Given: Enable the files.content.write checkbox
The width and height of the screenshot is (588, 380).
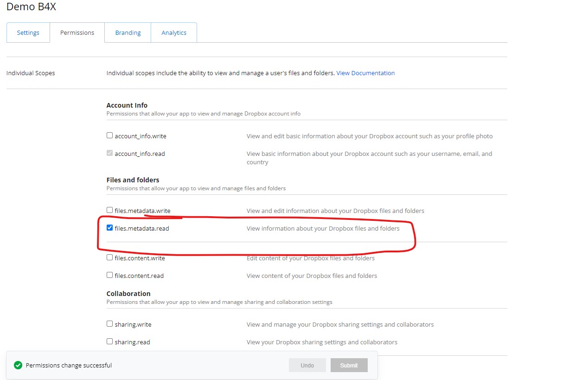Looking at the screenshot, I should pos(109,258).
